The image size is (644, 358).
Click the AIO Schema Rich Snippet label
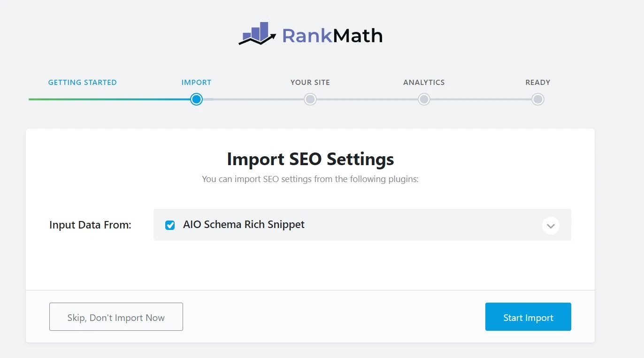[244, 225]
